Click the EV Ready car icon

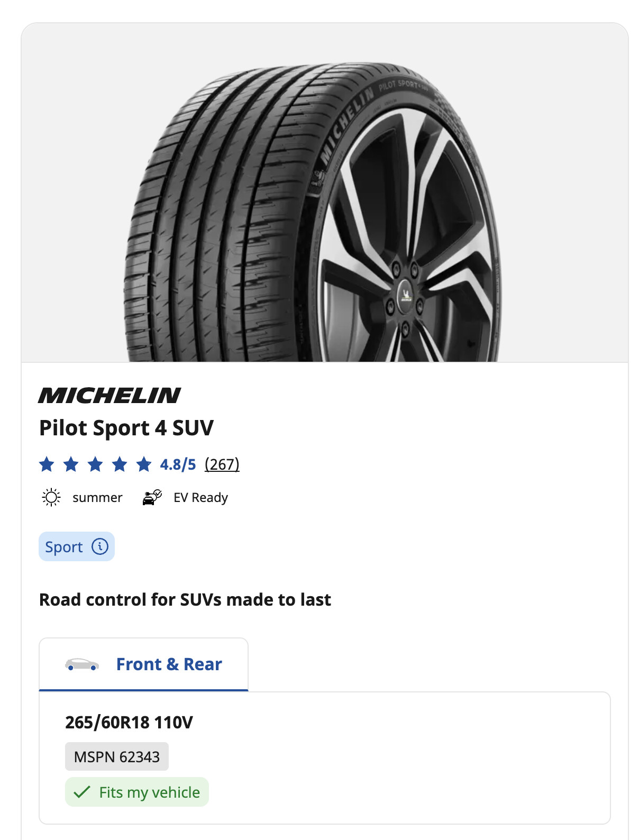pyautogui.click(x=152, y=498)
